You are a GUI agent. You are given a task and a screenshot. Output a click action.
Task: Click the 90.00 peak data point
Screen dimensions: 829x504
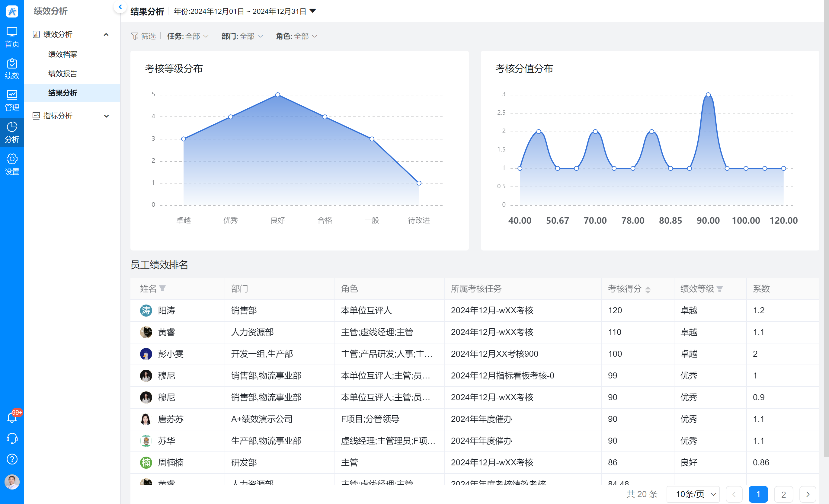[x=708, y=94]
